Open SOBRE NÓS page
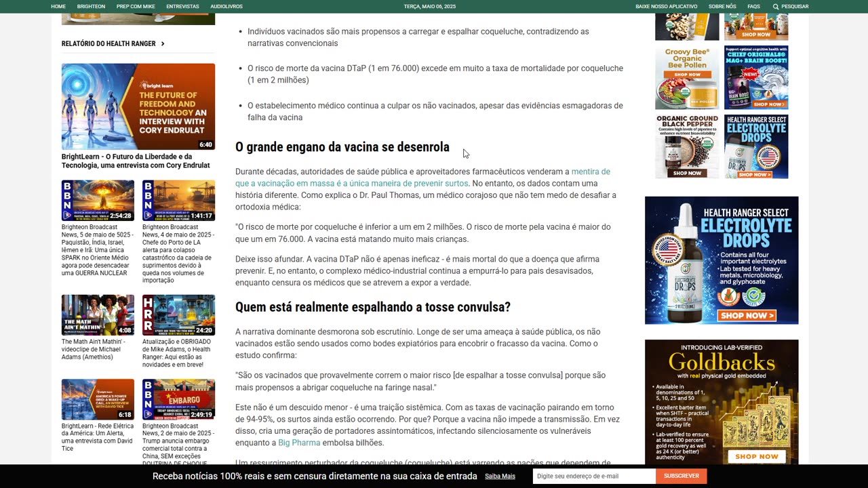The height and width of the screenshot is (488, 868). point(722,6)
